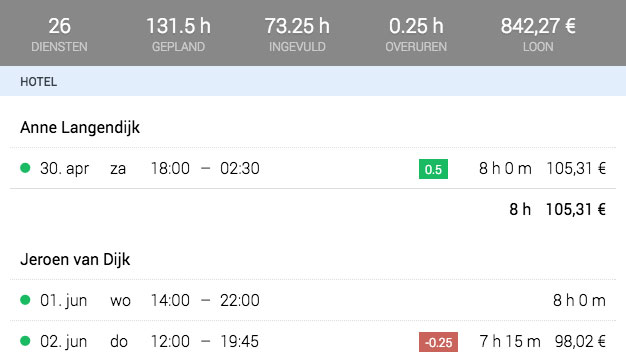Collapse the HOTEL department header
The height and width of the screenshot is (361, 626).
point(313,81)
